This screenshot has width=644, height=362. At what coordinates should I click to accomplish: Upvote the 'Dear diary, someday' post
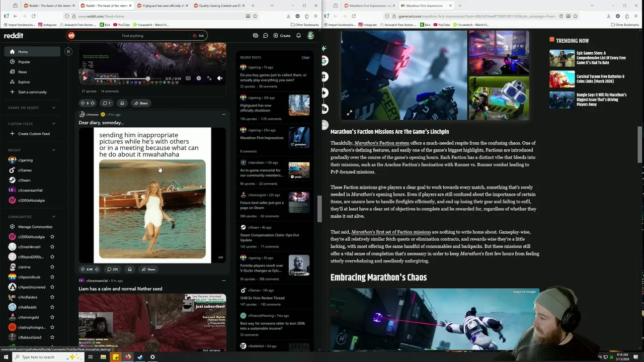point(83,269)
